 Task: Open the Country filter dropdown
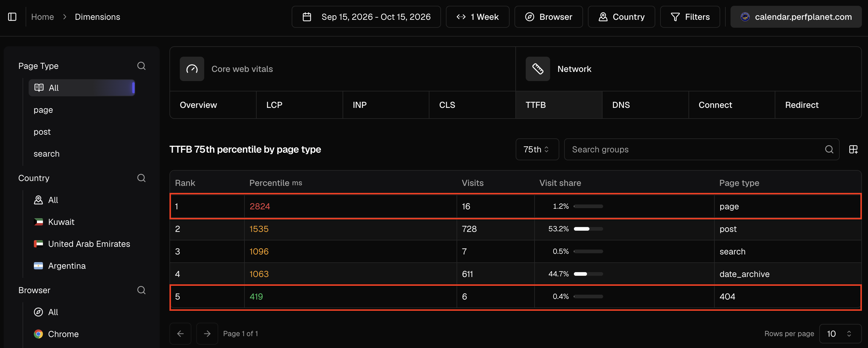click(621, 17)
